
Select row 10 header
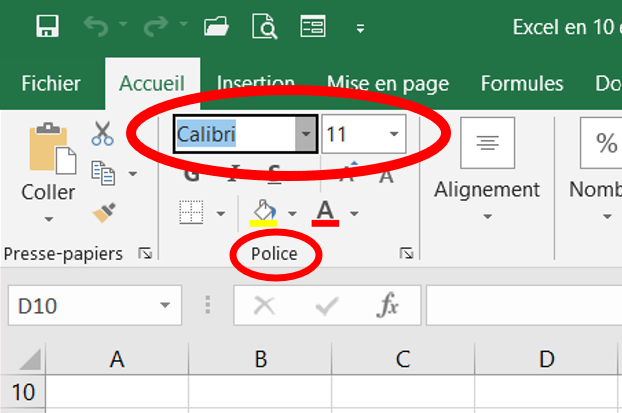coord(23,392)
